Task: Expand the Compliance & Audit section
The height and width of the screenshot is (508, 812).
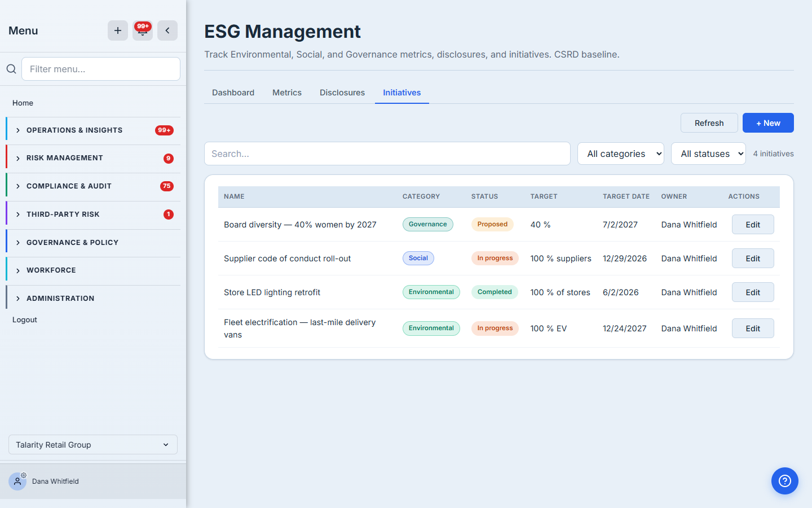Action: click(x=93, y=186)
